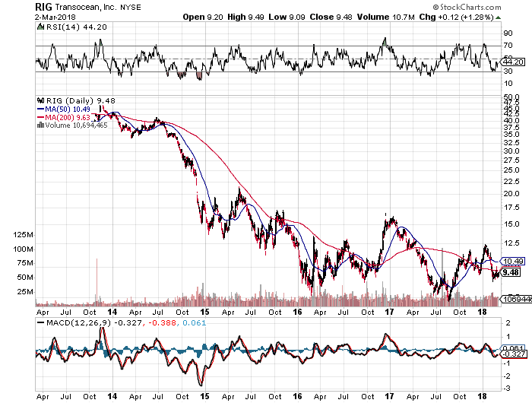The image size is (532, 403).
Task: Click the company name Transocean, Inc.
Action: (86, 7)
